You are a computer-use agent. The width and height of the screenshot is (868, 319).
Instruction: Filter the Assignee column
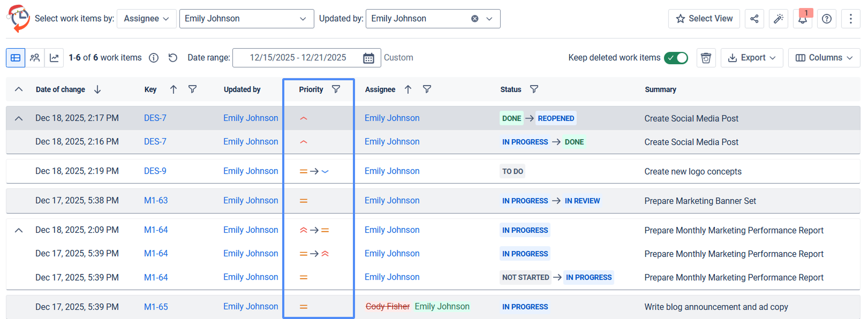click(x=427, y=89)
